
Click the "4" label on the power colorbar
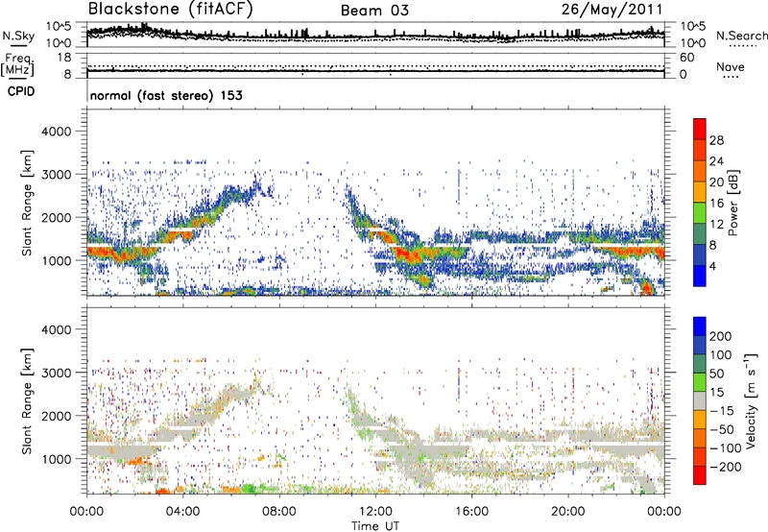(x=712, y=266)
